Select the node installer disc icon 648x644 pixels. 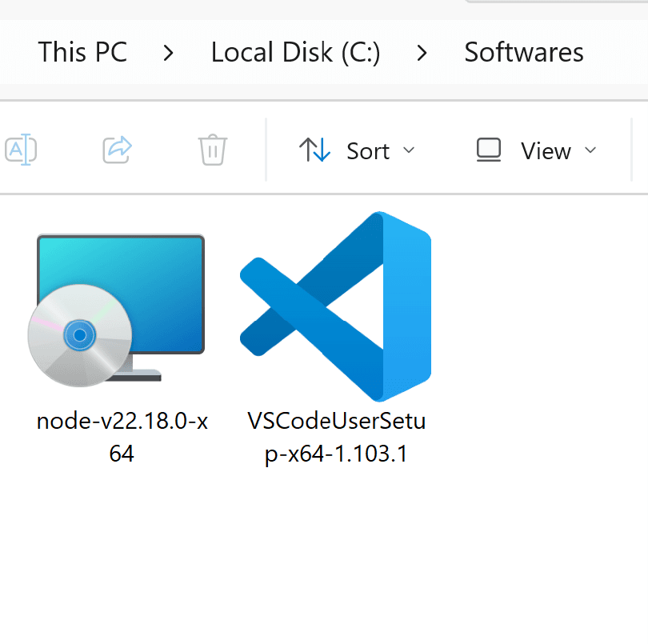click(116, 310)
